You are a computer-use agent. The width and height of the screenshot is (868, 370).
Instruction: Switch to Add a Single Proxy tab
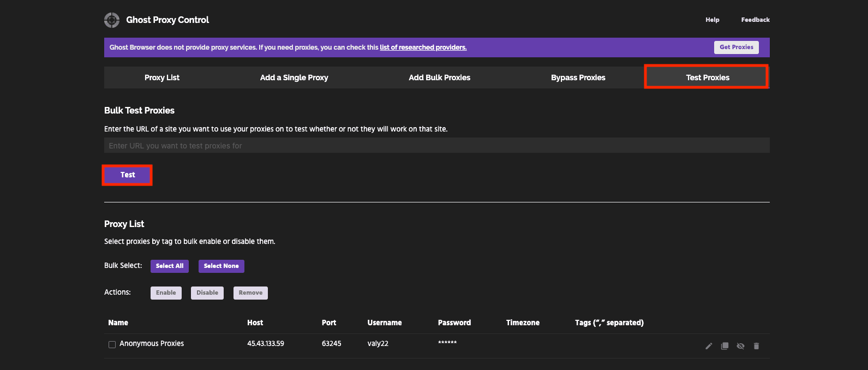click(x=294, y=77)
